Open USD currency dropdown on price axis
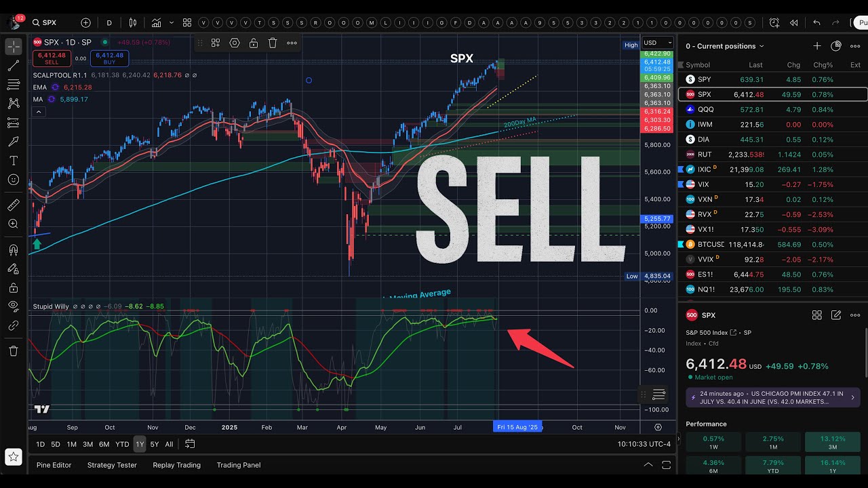868x488 pixels. (x=658, y=43)
